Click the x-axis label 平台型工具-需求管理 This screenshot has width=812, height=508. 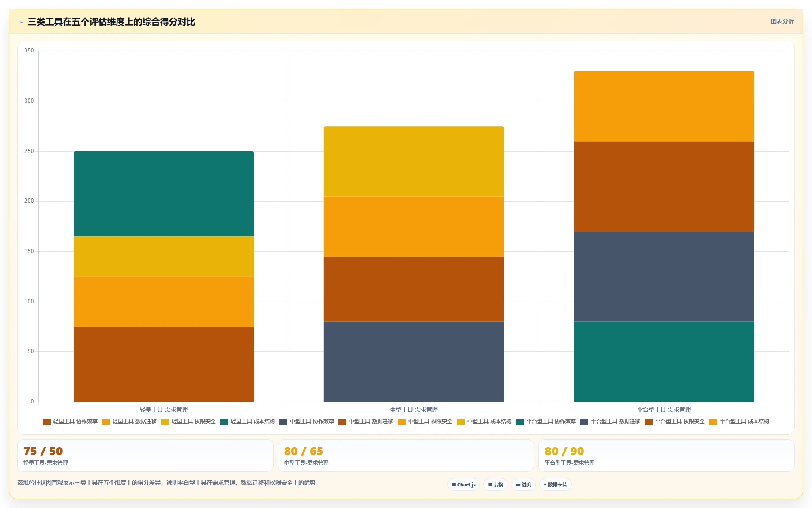pyautogui.click(x=664, y=410)
